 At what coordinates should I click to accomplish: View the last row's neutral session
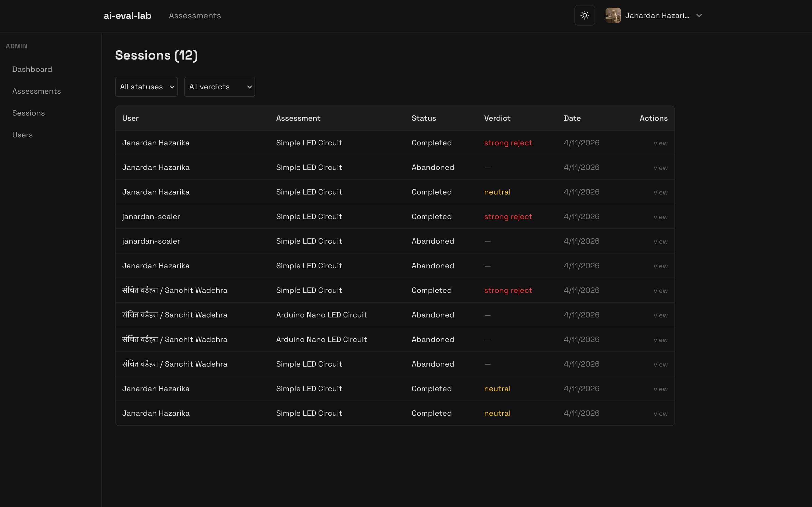[x=660, y=414]
